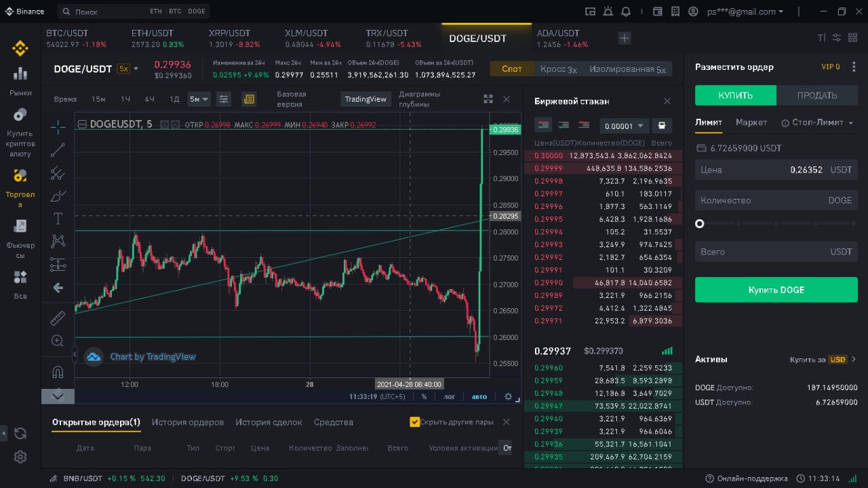Open the Order History tab

click(188, 422)
